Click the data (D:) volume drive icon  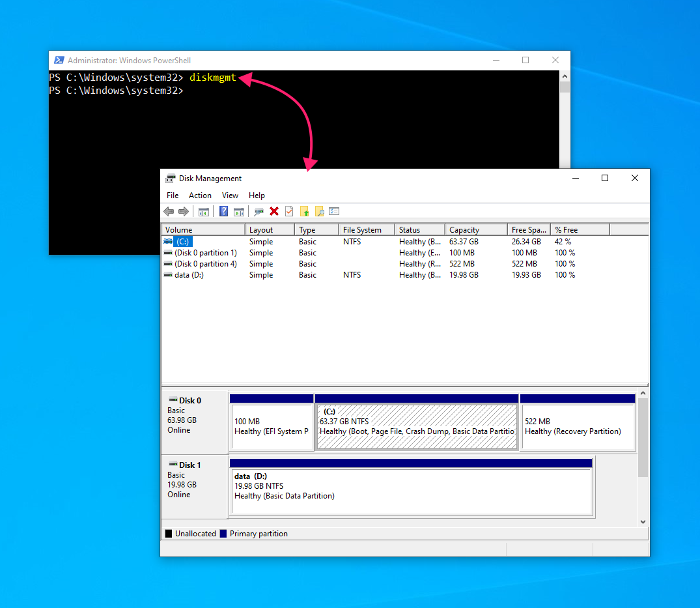(168, 275)
